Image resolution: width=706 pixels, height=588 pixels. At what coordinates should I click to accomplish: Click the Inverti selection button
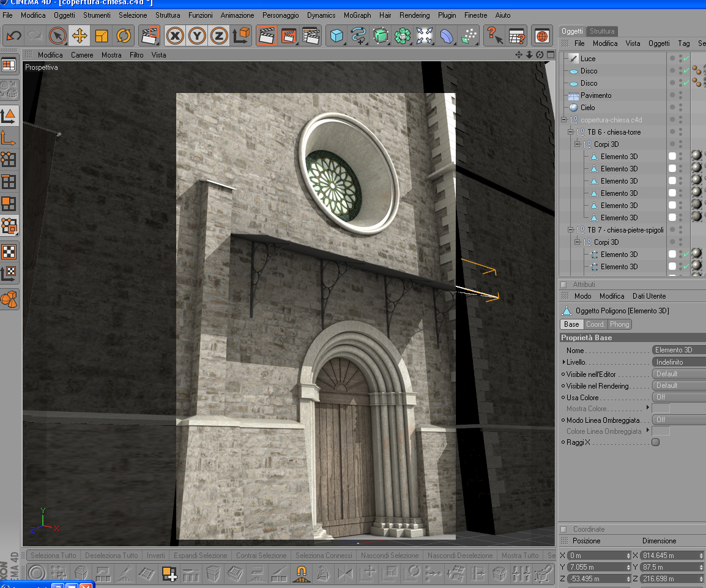click(x=156, y=556)
